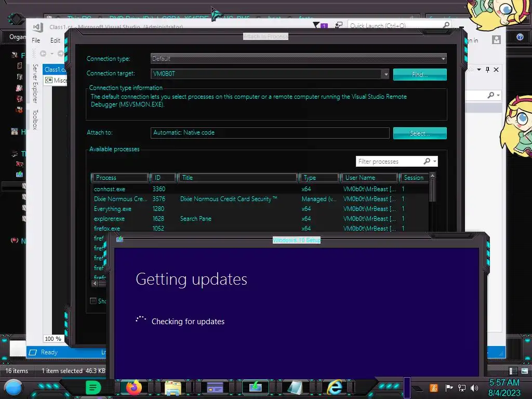The width and height of the screenshot is (532, 399).
Task: Click the taskbar clock showing 5:57 AM
Action: pos(504,388)
